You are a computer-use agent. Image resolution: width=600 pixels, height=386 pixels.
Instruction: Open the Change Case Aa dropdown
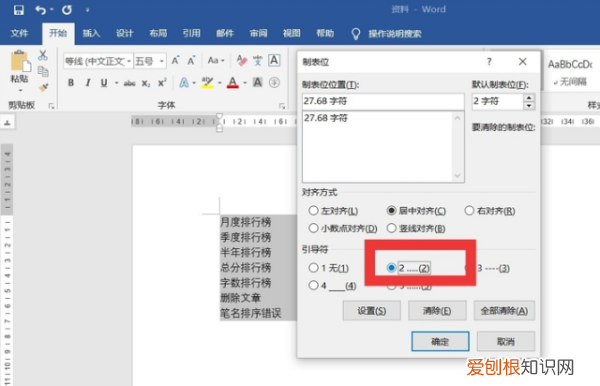tap(216, 60)
